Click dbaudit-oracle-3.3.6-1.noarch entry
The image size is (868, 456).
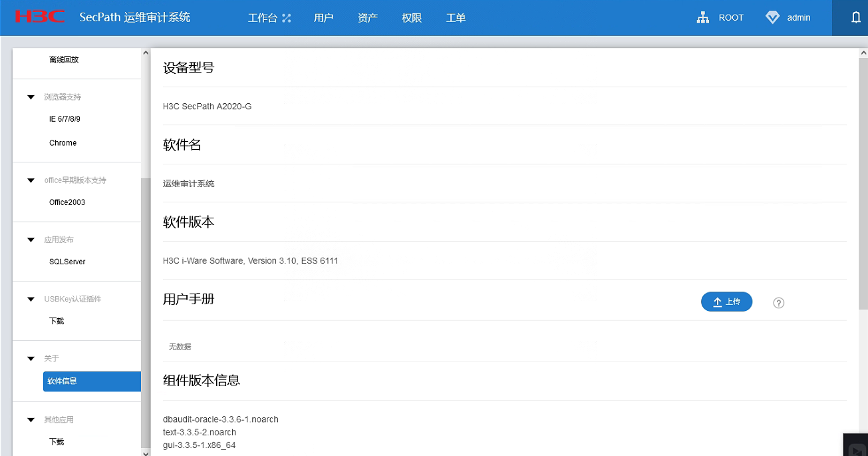point(221,419)
